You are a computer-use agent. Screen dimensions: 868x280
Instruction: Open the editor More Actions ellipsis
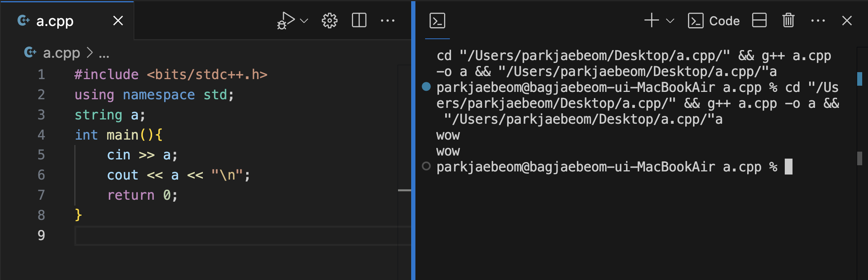[388, 21]
